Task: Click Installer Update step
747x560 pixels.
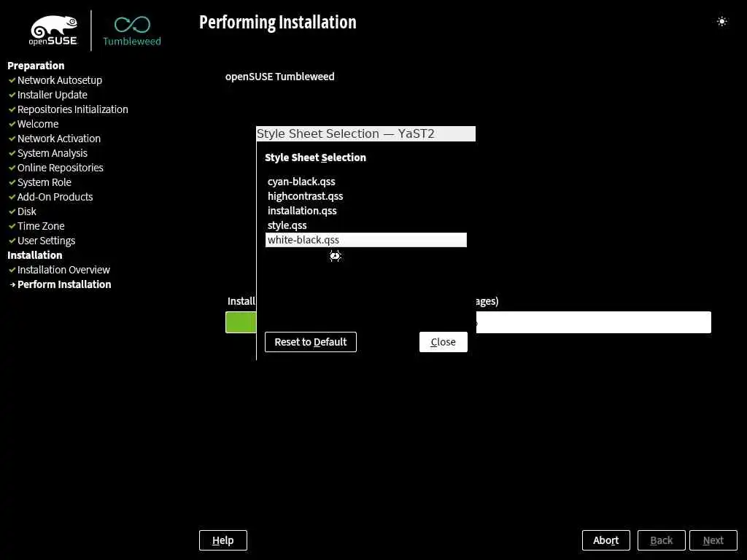Action: tap(53, 95)
